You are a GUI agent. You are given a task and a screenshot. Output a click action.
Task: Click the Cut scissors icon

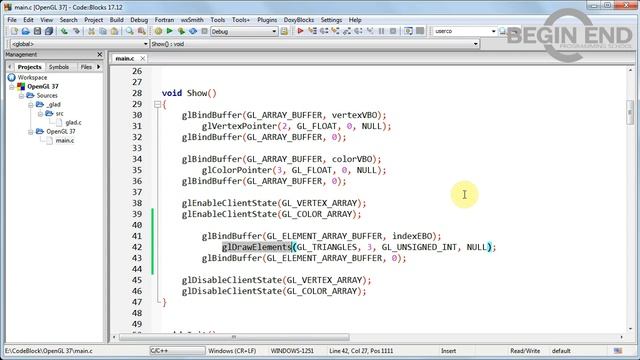[91, 31]
